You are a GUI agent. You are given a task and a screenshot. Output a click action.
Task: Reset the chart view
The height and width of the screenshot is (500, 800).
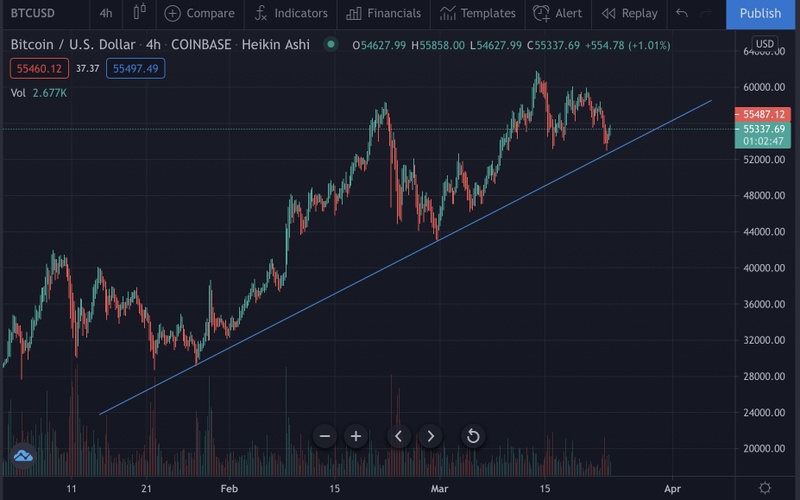coord(473,436)
